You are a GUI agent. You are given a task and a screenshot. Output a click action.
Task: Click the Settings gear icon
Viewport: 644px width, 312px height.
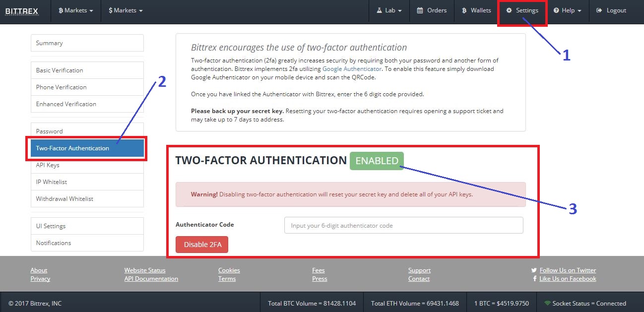tap(509, 10)
